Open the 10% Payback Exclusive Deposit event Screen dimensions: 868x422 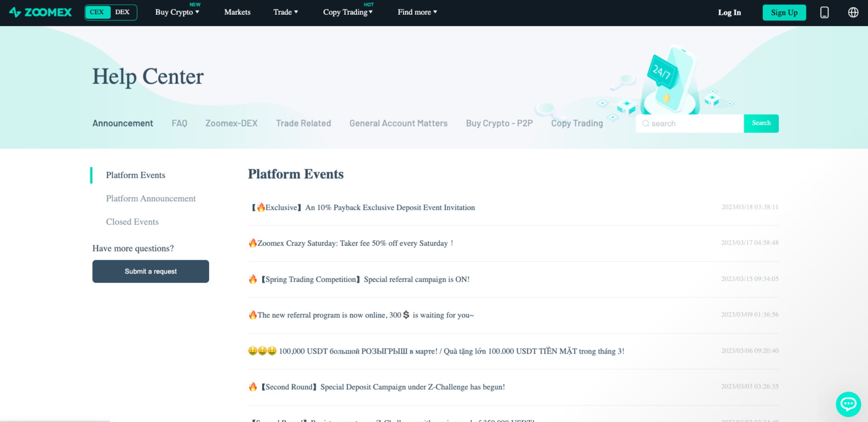point(362,207)
